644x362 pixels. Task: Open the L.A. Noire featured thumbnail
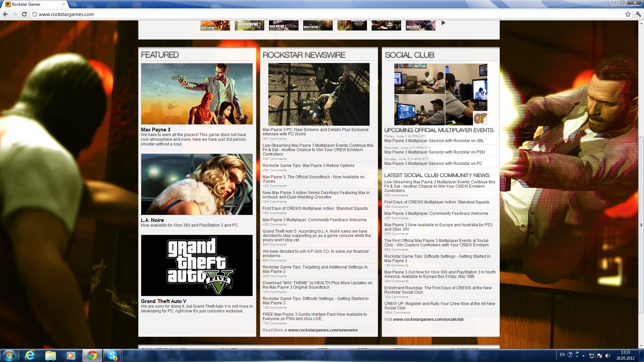pyautogui.click(x=197, y=184)
